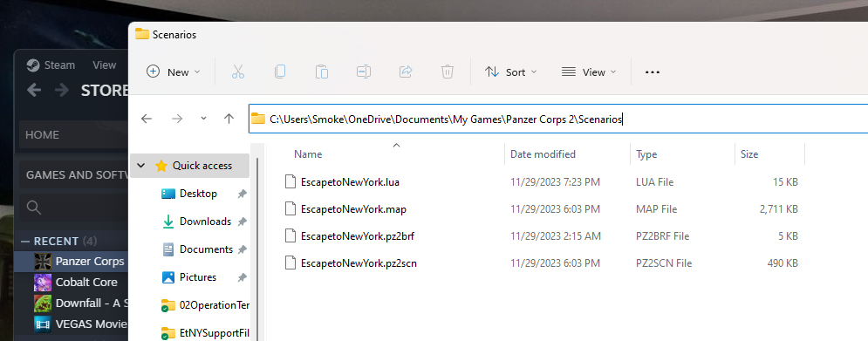
Task: Sort by Date modified column header
Action: (543, 153)
